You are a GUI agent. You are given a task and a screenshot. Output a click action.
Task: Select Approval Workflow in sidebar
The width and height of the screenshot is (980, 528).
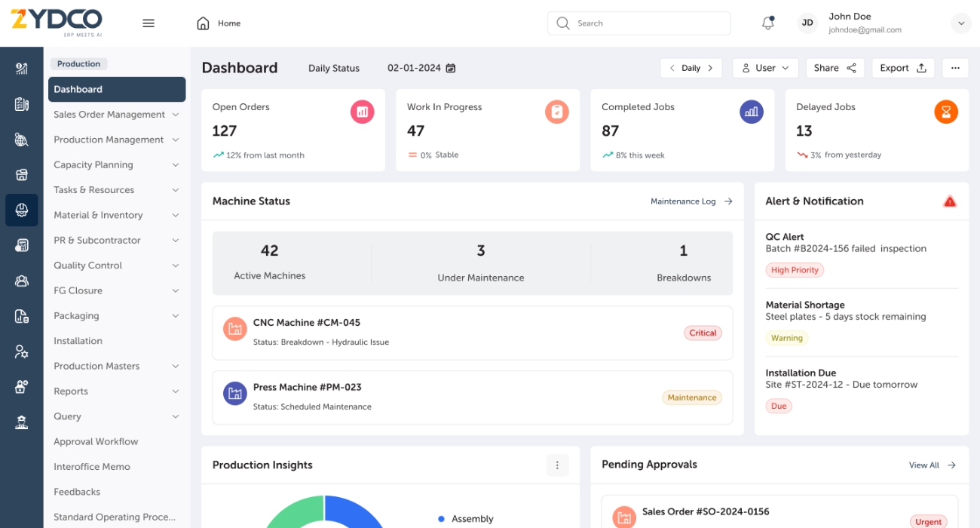(x=96, y=441)
